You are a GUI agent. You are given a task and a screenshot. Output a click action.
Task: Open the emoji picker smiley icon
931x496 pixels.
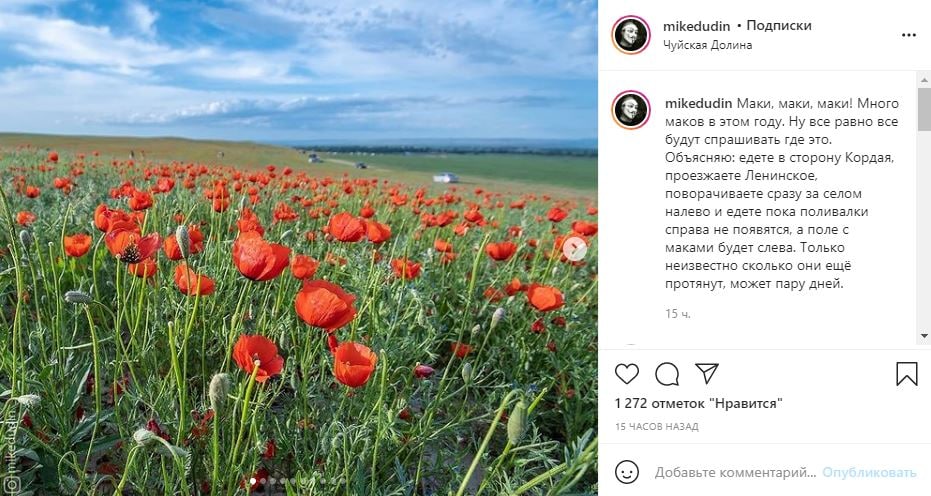click(627, 472)
